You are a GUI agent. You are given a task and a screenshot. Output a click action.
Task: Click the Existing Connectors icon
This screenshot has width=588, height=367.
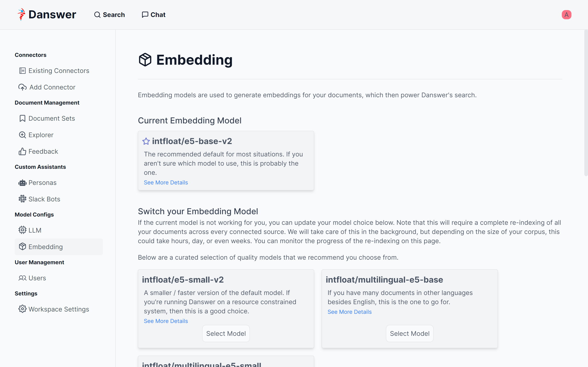coord(22,71)
